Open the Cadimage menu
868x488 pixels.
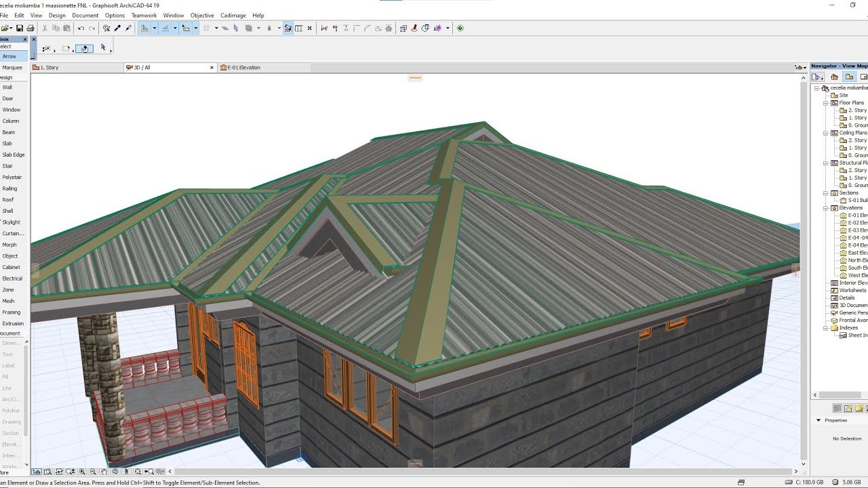233,15
